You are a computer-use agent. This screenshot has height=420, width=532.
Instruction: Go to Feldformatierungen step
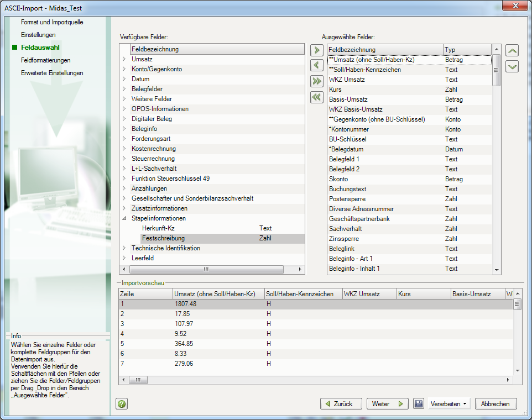45,60
